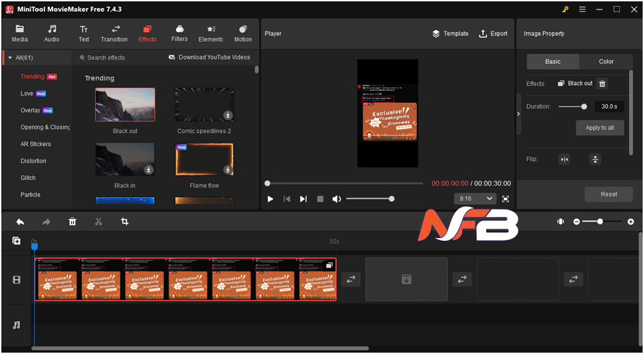Download the Flame flow effect
The height and width of the screenshot is (354, 644).
coord(227,169)
